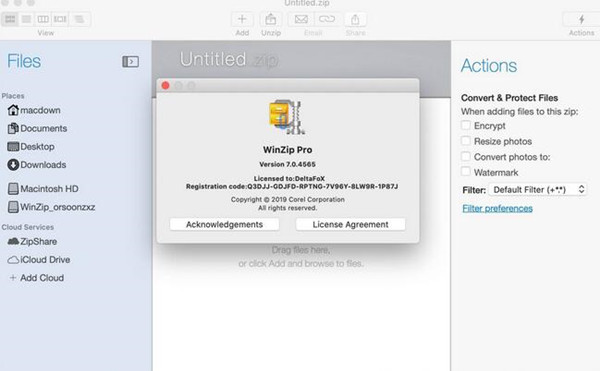Image resolution: width=600 pixels, height=371 pixels.
Task: Select Downloads in Places
Action: click(37, 165)
